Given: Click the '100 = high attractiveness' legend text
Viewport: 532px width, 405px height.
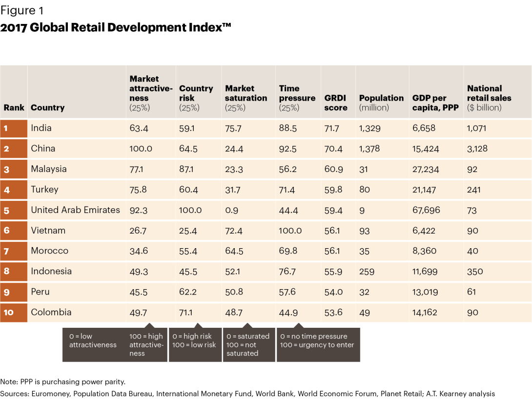Looking at the screenshot, I should click(146, 344).
